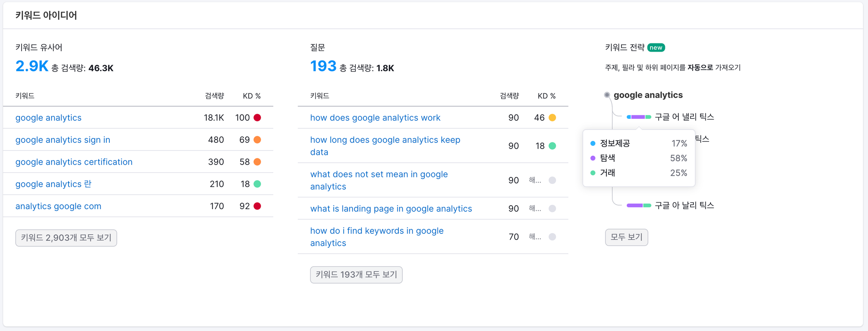Screen dimensions: 868x331
Task: Click '키워드 2,903개 모두 보기' button
Action: point(66,238)
